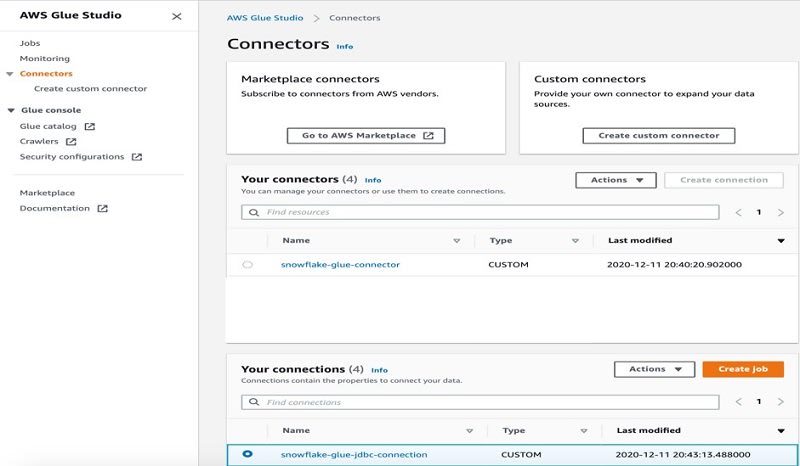Collapse the Connectors sidebar section arrow
The height and width of the screenshot is (466, 800).
[x=10, y=74]
